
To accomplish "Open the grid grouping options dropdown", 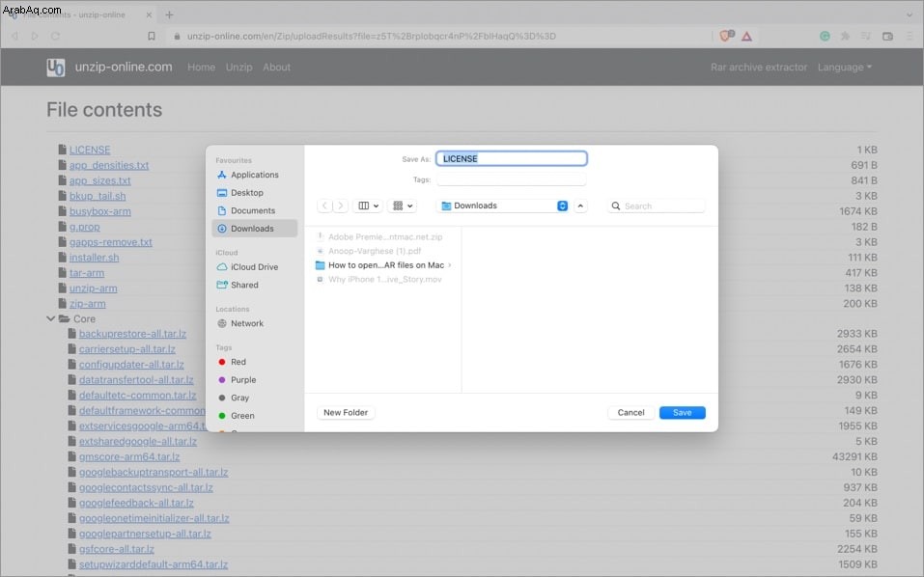I will (x=403, y=206).
